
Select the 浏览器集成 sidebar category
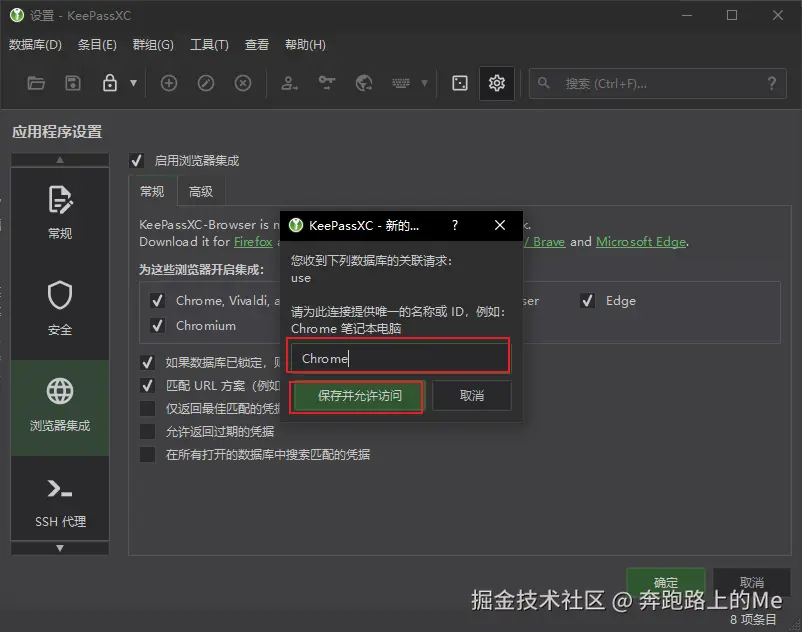(60, 408)
